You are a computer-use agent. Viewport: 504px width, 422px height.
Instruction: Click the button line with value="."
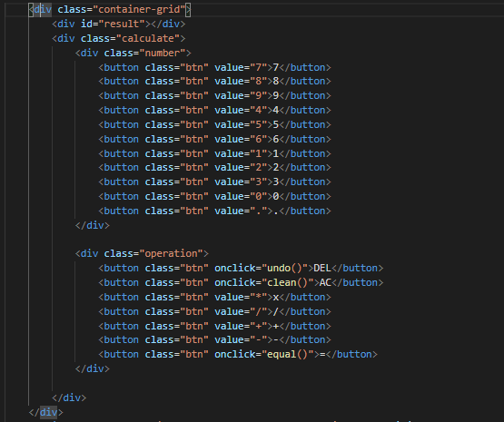[214, 211]
